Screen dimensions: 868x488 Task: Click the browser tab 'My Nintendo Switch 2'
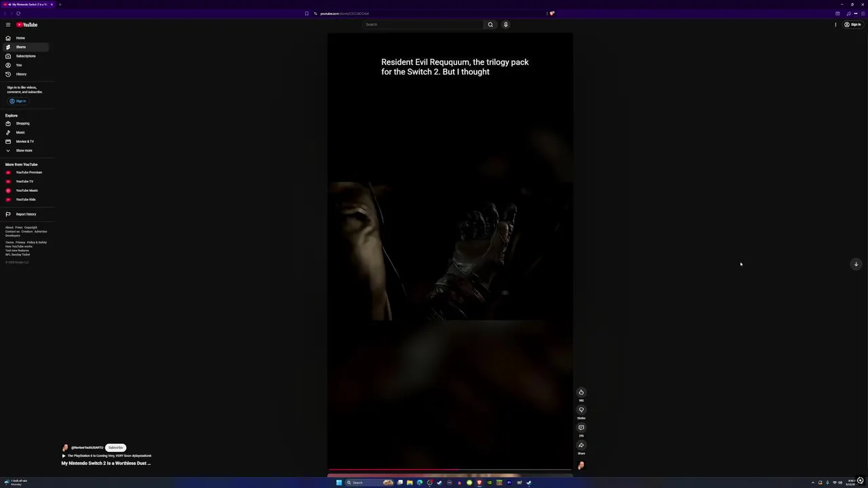tap(28, 4)
